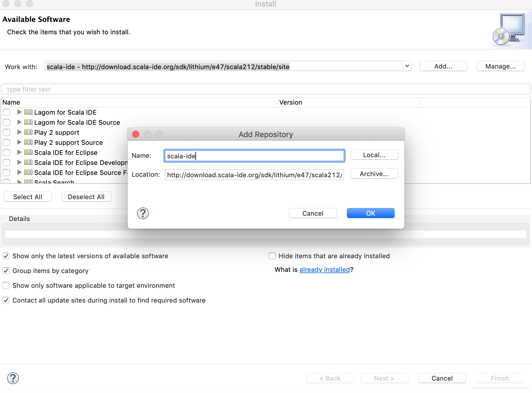Click the type filter text box
Viewport: 532px width, 393px height.
click(x=266, y=89)
